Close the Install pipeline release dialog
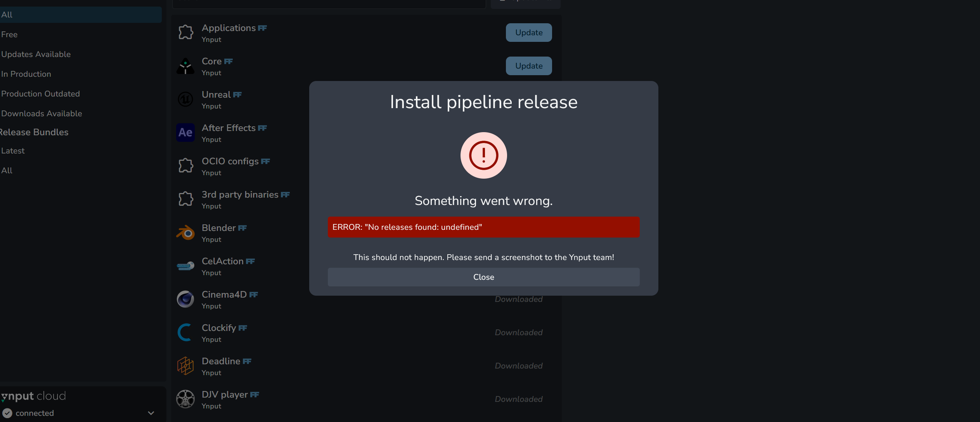Viewport: 980px width, 422px height. (483, 277)
